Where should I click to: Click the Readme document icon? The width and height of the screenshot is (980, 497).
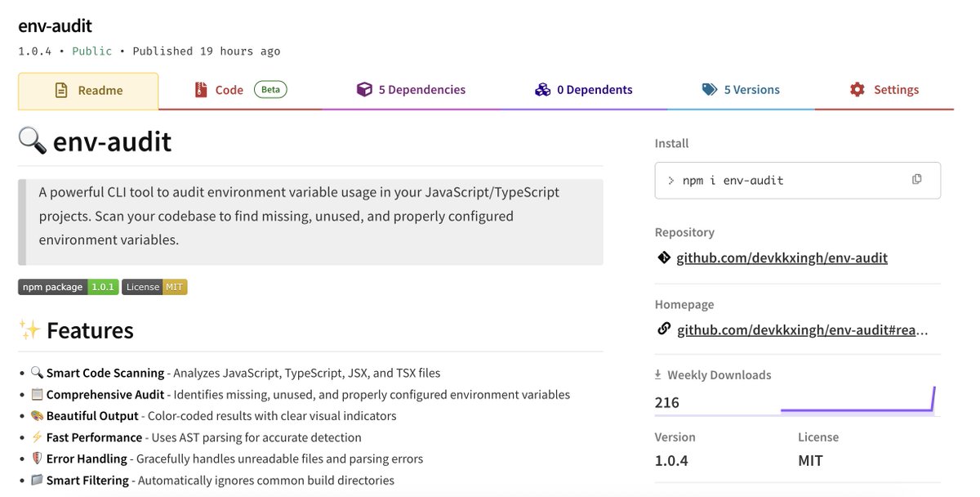(x=61, y=91)
